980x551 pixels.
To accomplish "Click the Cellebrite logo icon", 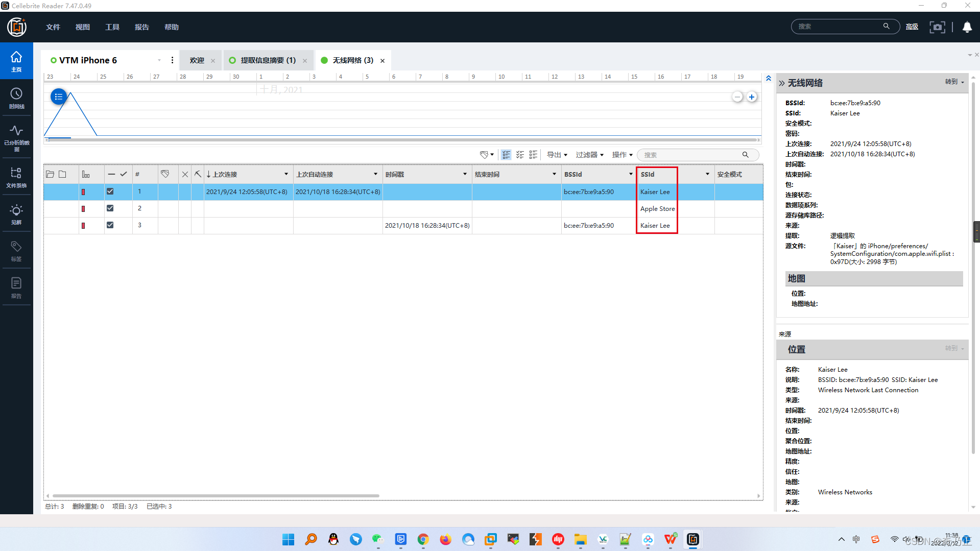I will click(17, 27).
